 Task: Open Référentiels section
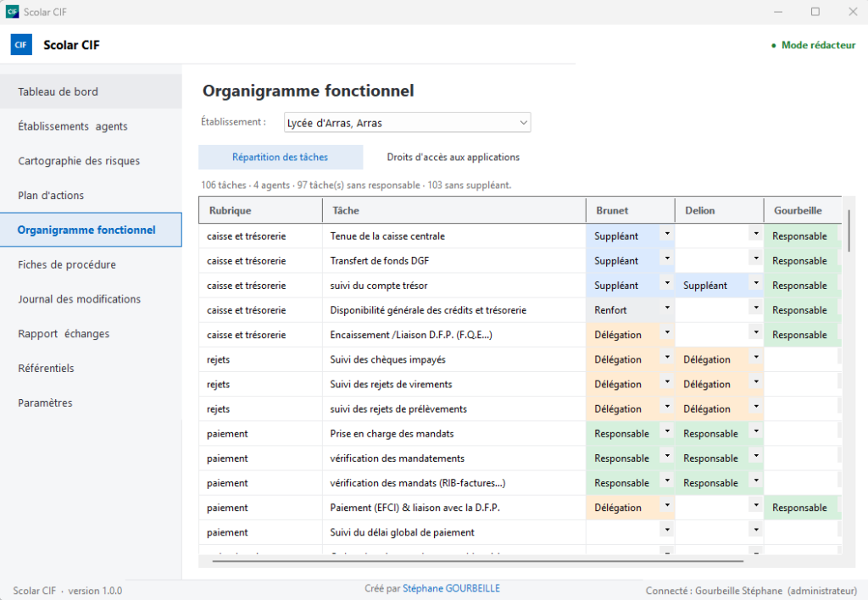[x=91, y=368]
